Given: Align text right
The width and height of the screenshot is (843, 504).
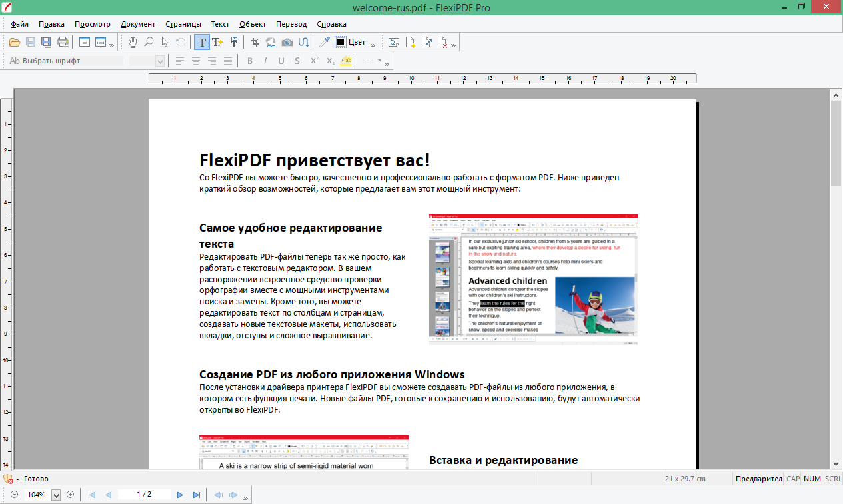Looking at the screenshot, I should coord(212,61).
